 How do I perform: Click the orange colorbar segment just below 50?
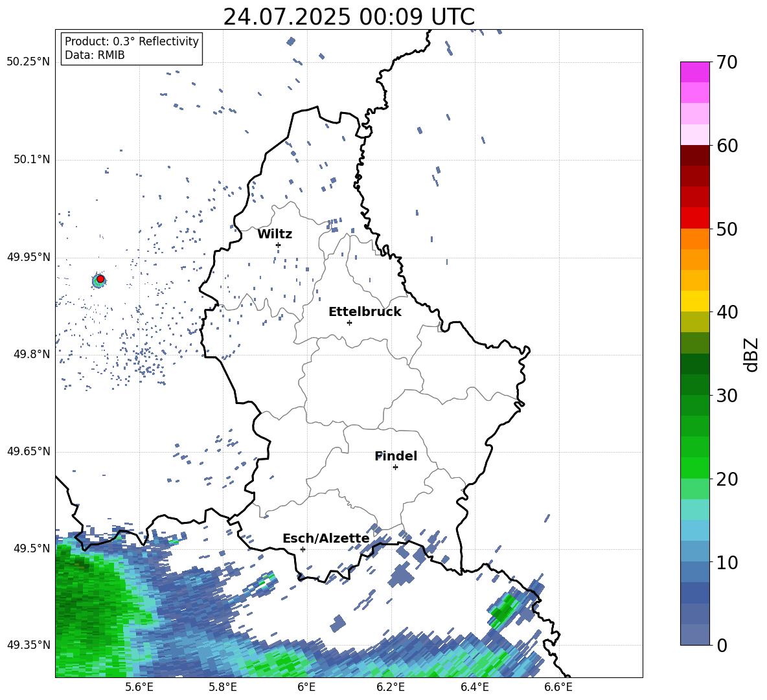point(694,238)
